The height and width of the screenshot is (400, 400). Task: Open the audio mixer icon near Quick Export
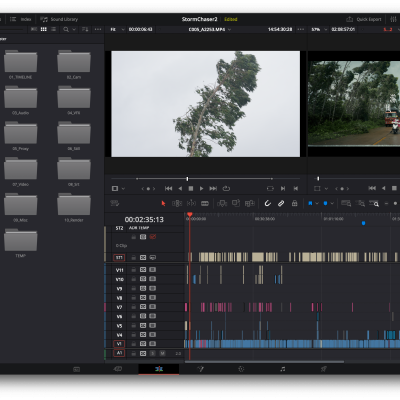pos(394,19)
